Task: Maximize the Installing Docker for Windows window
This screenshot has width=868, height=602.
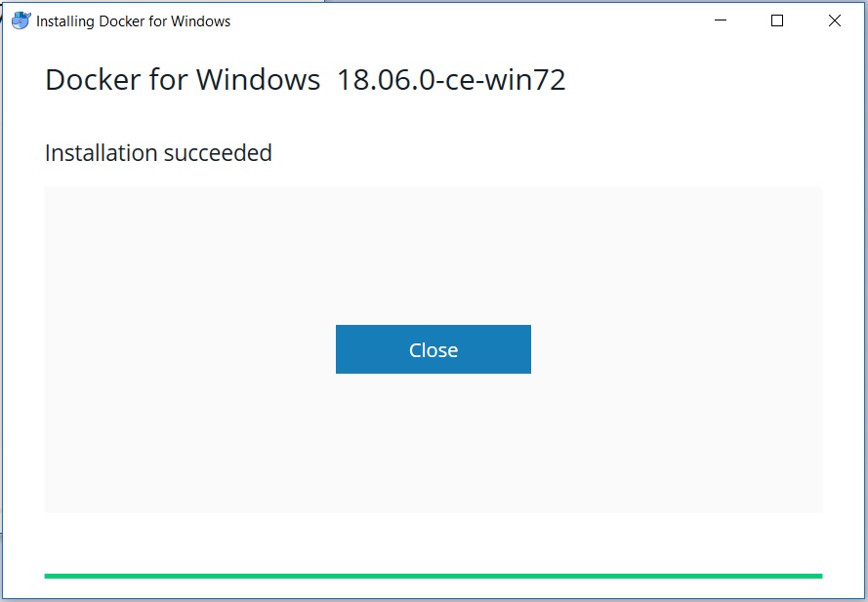Action: tap(777, 20)
